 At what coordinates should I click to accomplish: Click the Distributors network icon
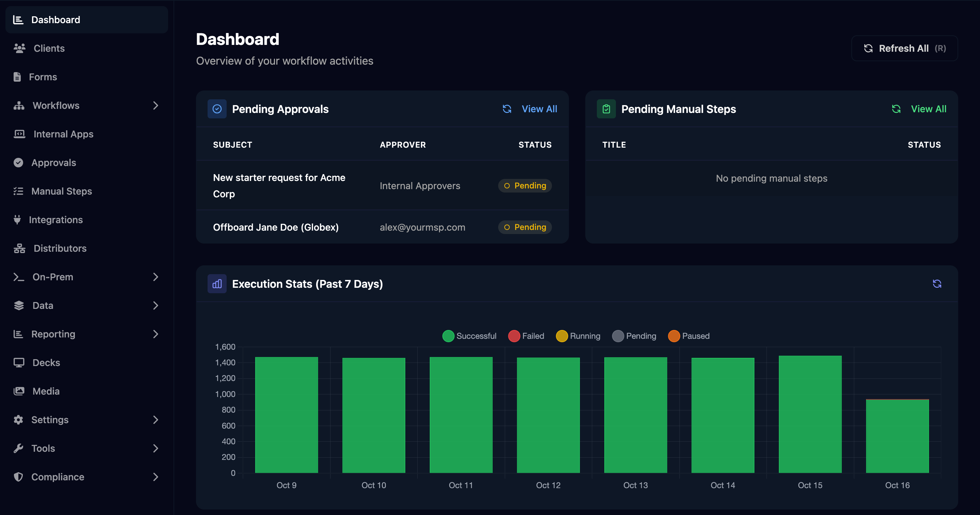19,248
